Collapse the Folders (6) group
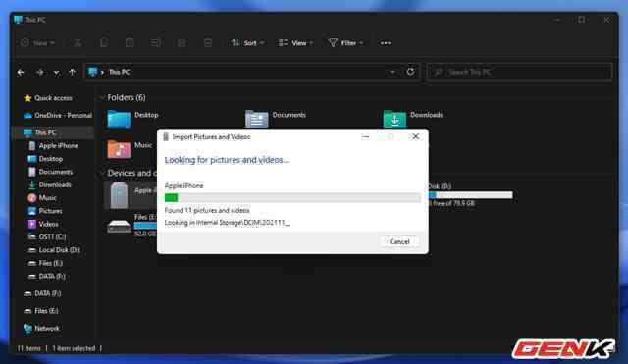 click(x=101, y=98)
